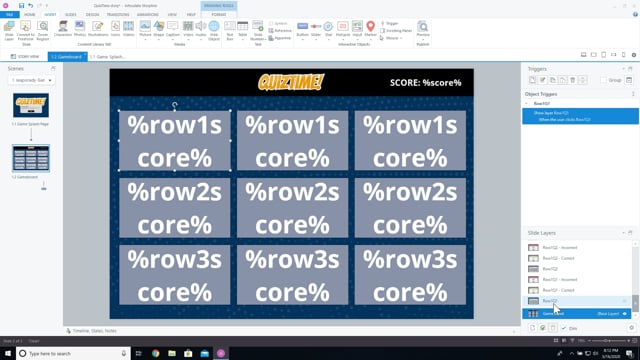
Task: Toggle visibility eye on Gameboard base layer
Action: click(624, 313)
